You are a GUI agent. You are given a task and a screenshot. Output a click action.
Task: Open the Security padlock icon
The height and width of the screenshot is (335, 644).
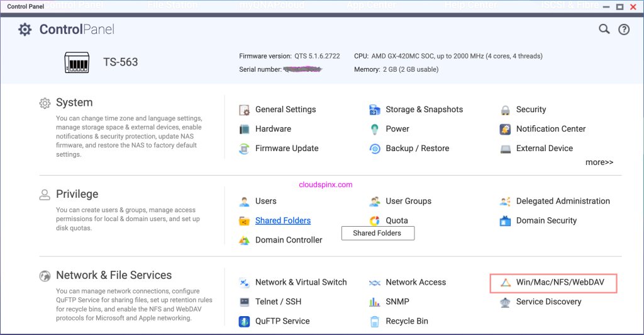(505, 110)
